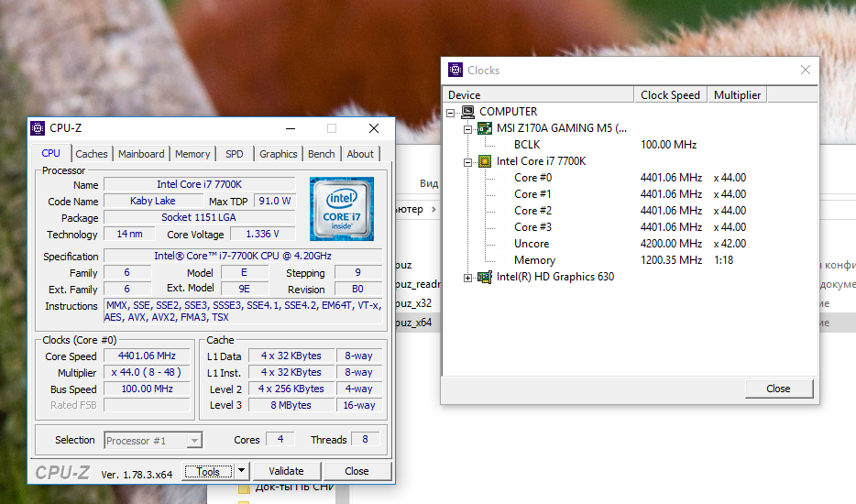Click Close button in Clocks window

[x=778, y=389]
